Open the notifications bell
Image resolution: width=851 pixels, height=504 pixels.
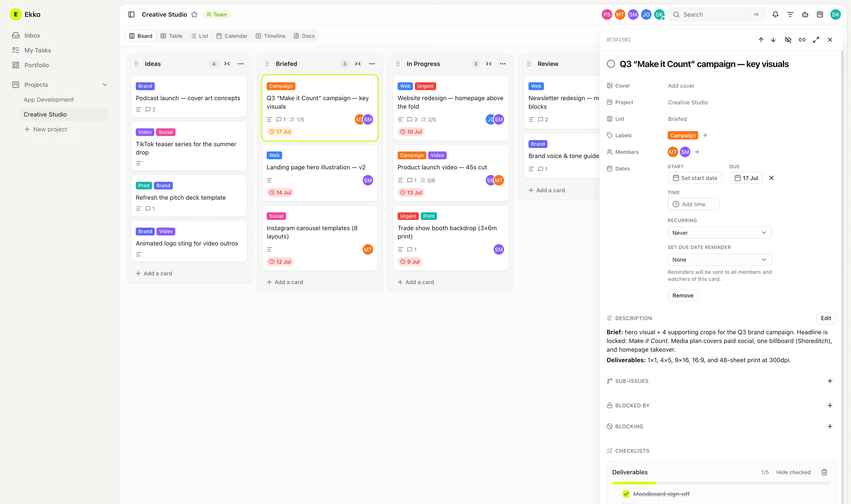pos(775,14)
